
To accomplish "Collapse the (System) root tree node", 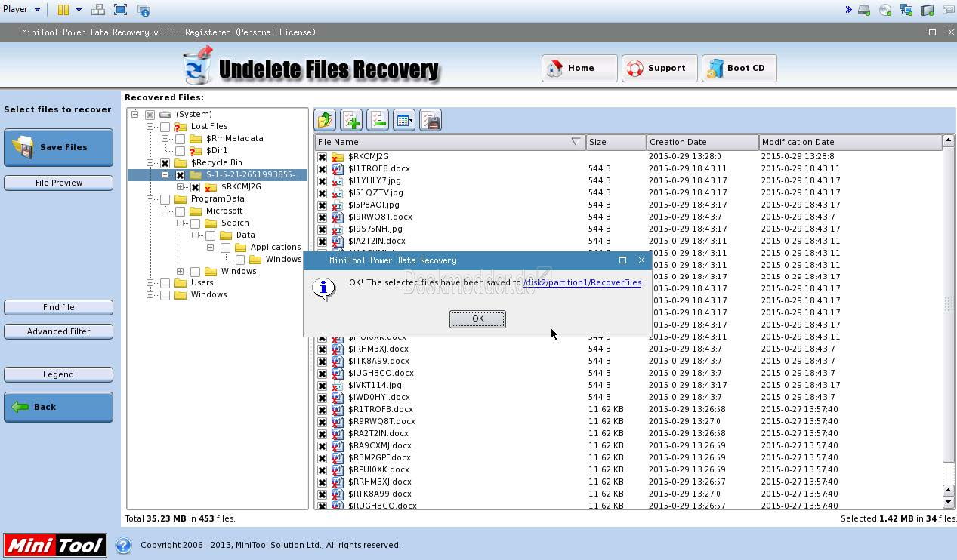I will 135,114.
